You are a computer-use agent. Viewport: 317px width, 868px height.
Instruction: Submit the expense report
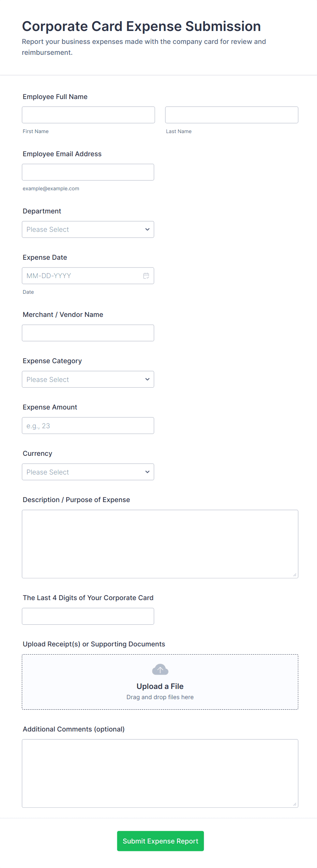160,841
